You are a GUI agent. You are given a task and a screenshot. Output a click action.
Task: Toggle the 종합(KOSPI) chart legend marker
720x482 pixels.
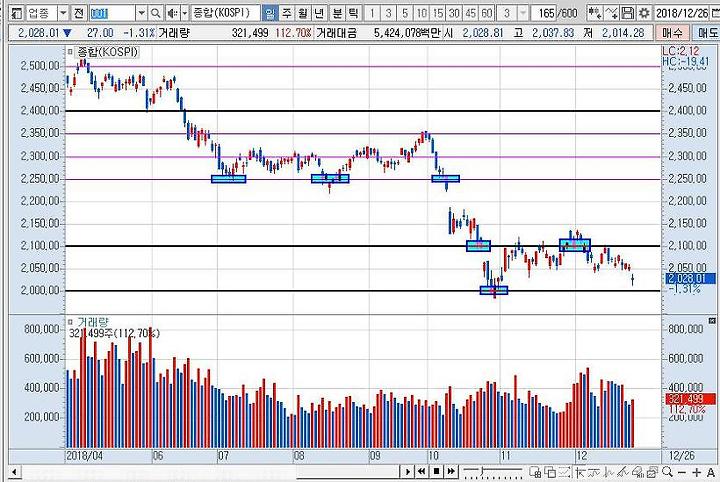[70, 52]
